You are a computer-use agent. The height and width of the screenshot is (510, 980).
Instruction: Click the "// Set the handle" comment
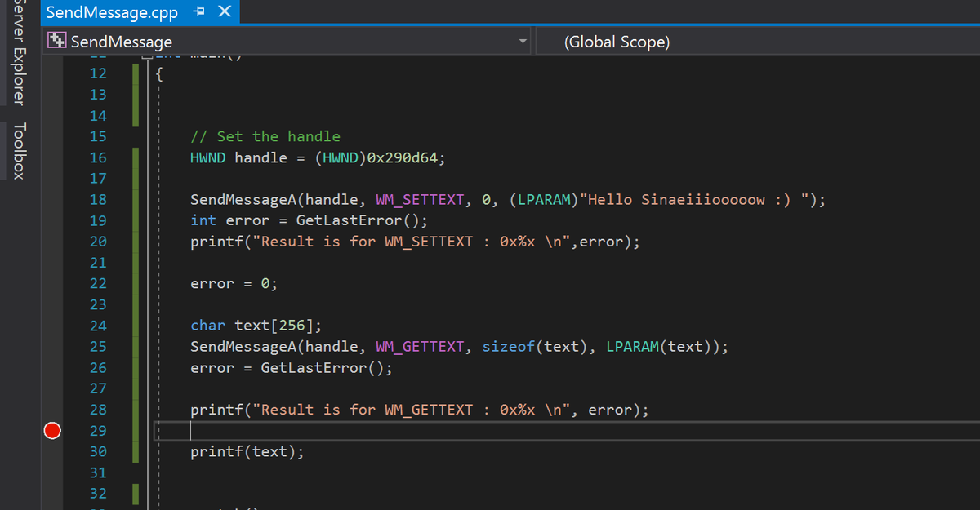point(265,136)
